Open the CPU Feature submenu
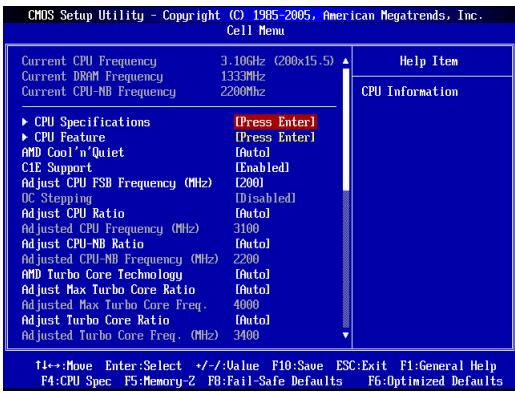The image size is (515, 393). pyautogui.click(x=70, y=137)
